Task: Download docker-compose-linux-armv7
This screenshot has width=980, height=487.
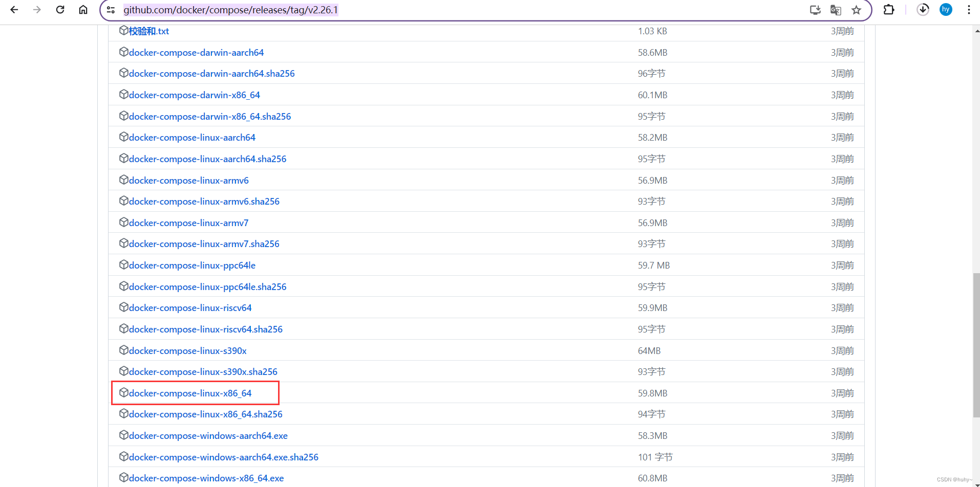Action: pos(189,223)
